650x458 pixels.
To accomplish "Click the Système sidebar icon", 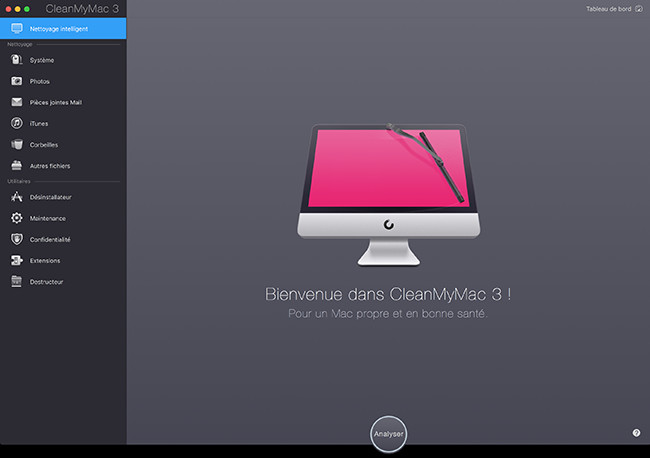I will (17, 60).
